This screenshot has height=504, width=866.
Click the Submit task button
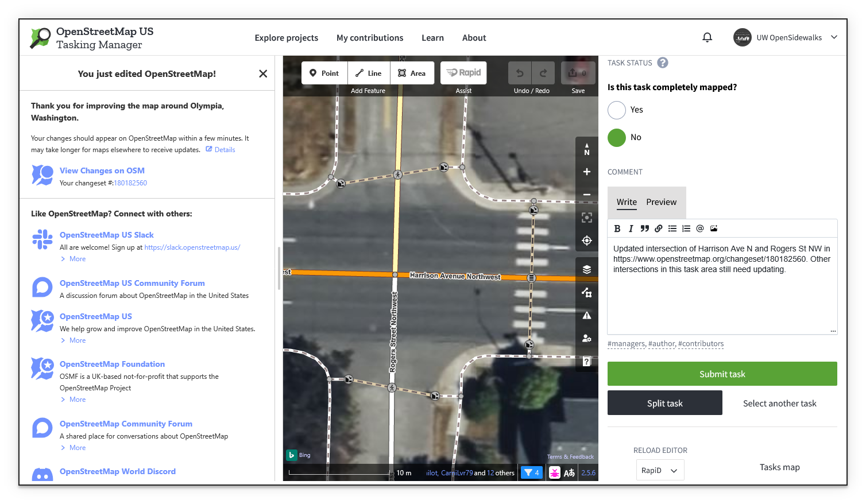click(x=722, y=374)
